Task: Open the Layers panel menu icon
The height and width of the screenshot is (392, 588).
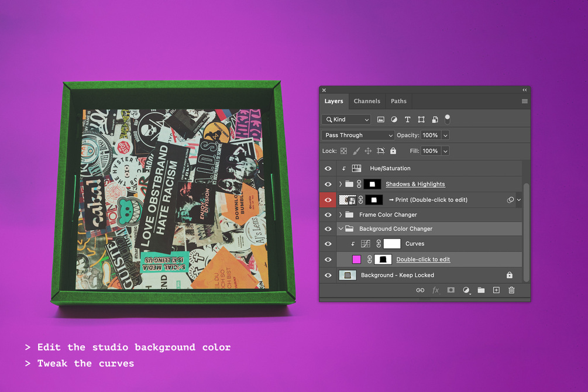Action: tap(525, 101)
